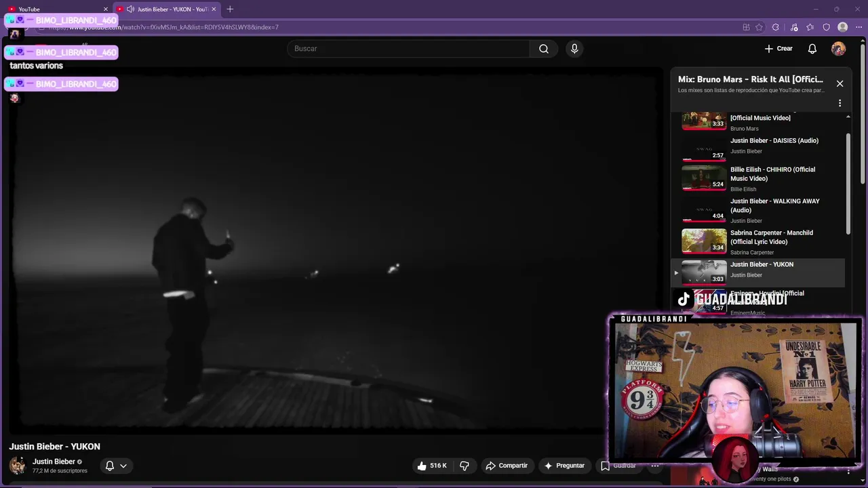Click the 516 K like count

pyautogui.click(x=438, y=466)
